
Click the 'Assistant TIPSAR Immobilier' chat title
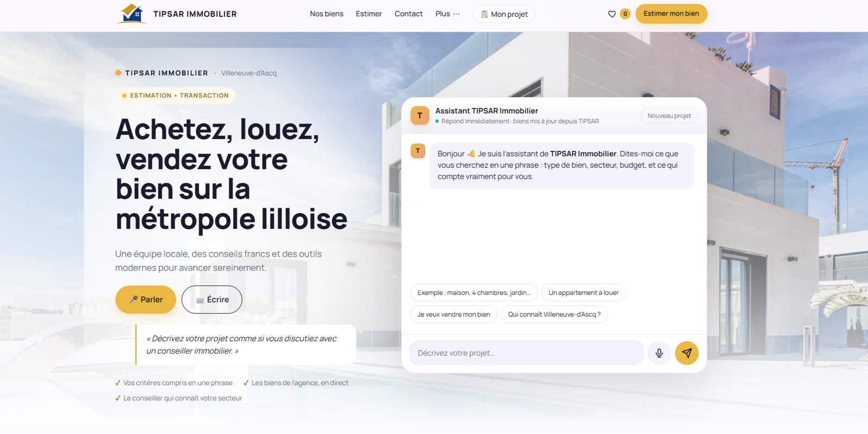(x=487, y=111)
